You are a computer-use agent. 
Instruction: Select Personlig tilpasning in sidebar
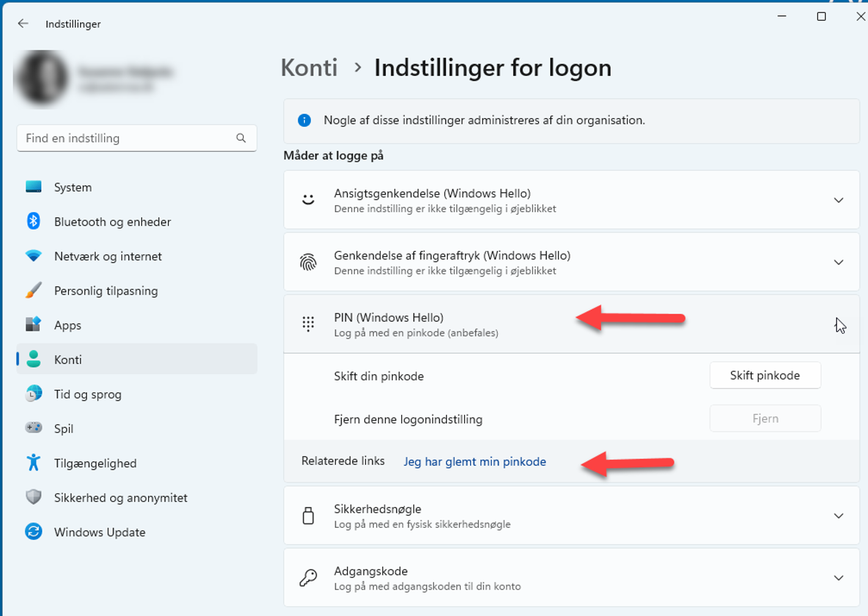136,291
